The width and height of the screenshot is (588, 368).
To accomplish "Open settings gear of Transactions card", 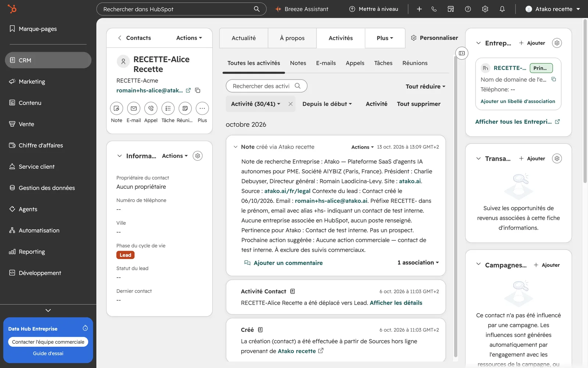I will tap(557, 159).
